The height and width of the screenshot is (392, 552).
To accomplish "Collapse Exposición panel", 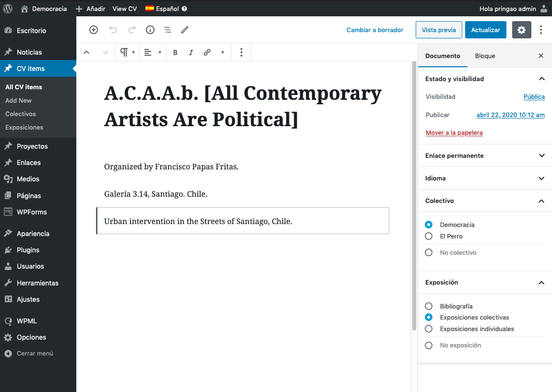I will (485, 282).
